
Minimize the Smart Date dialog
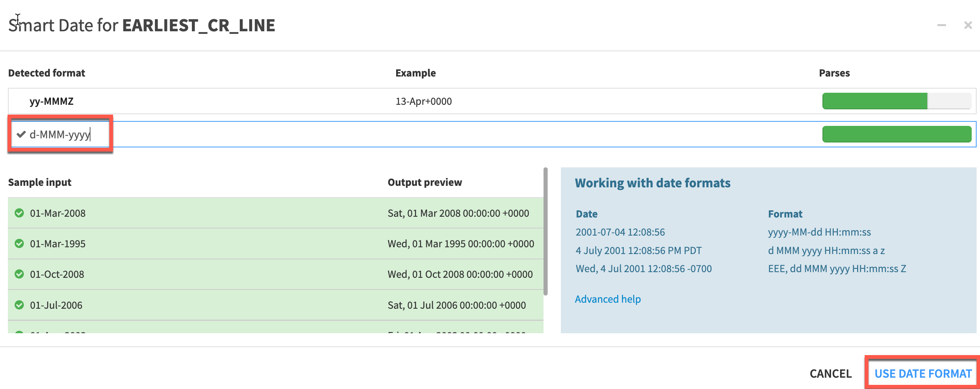tap(941, 25)
